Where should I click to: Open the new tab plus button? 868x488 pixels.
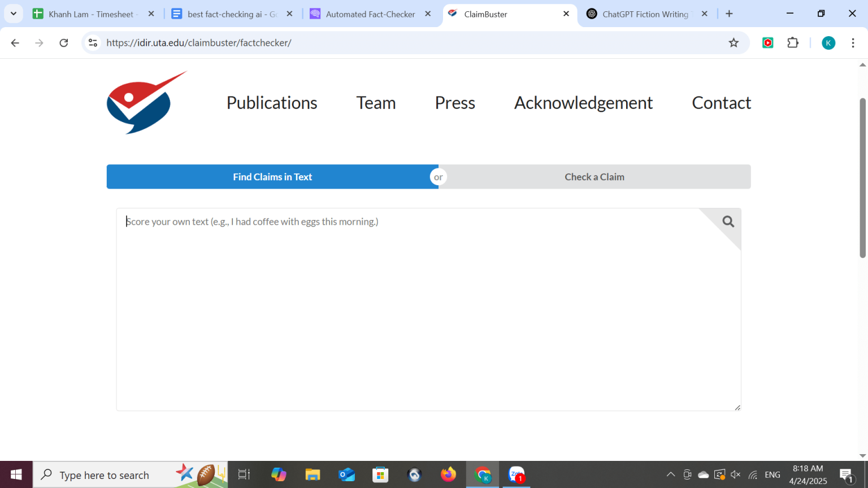pyautogui.click(x=729, y=14)
